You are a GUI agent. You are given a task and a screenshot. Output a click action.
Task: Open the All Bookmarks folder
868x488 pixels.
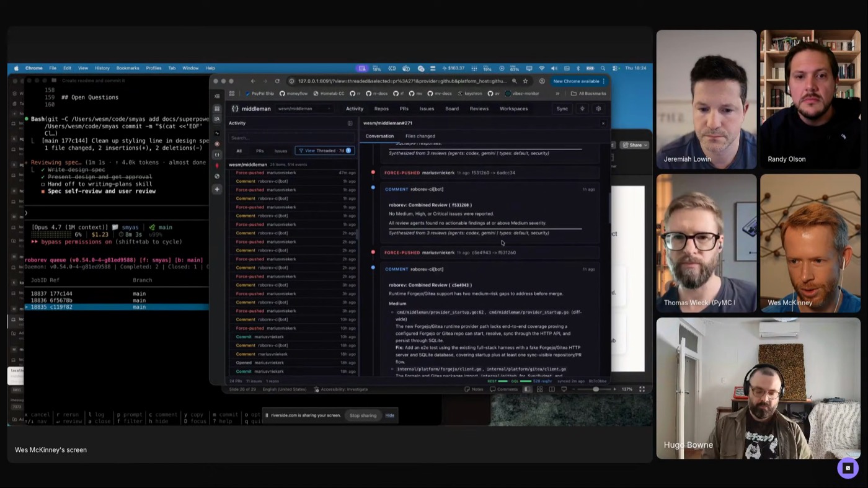(588, 94)
